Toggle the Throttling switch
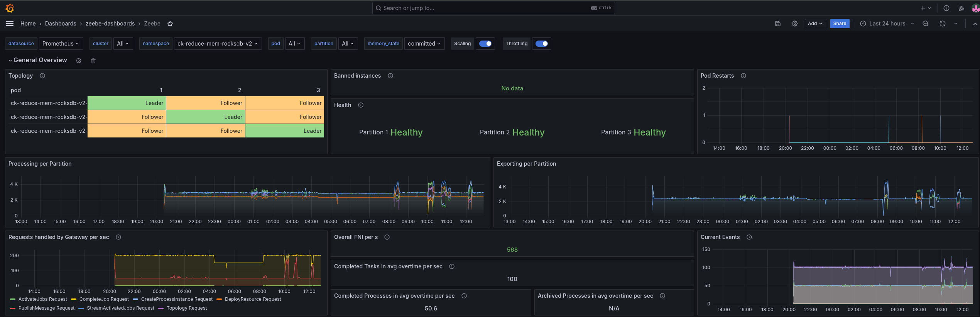The height and width of the screenshot is (317, 980). [542, 44]
